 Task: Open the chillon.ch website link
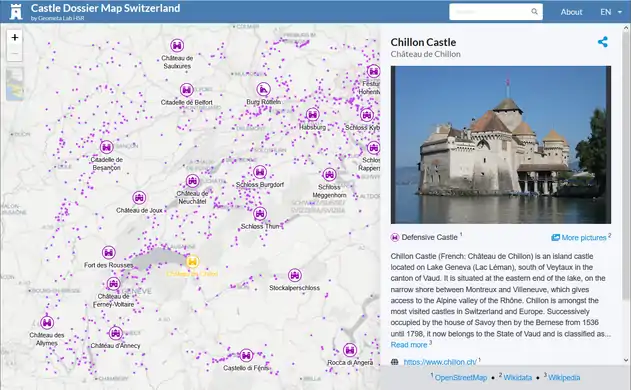(440, 362)
